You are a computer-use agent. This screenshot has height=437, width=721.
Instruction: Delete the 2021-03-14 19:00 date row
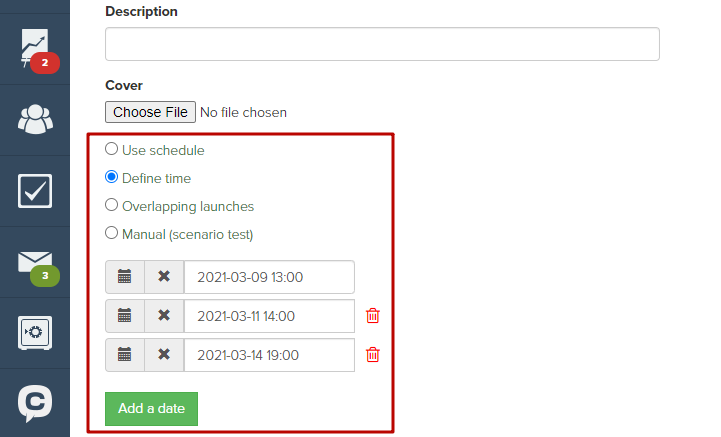(x=372, y=355)
